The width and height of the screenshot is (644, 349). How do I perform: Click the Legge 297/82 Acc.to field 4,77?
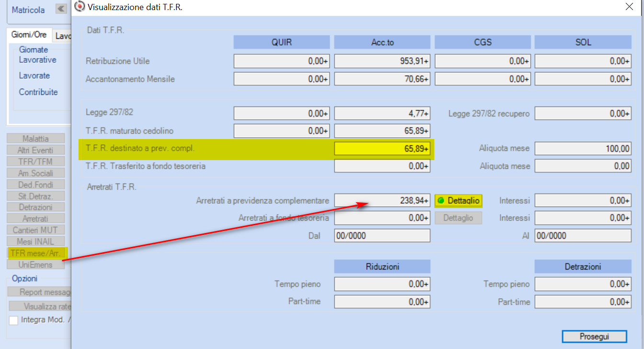382,114
